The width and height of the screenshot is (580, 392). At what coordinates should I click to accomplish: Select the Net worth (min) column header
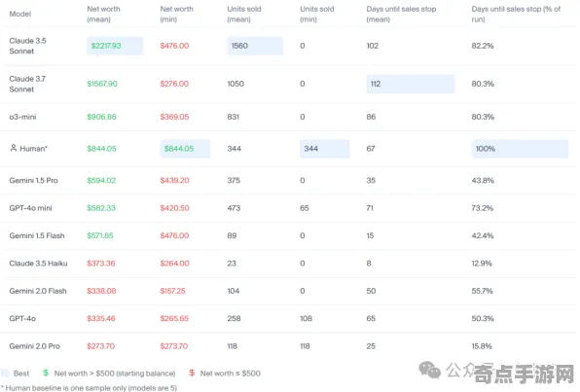(176, 14)
